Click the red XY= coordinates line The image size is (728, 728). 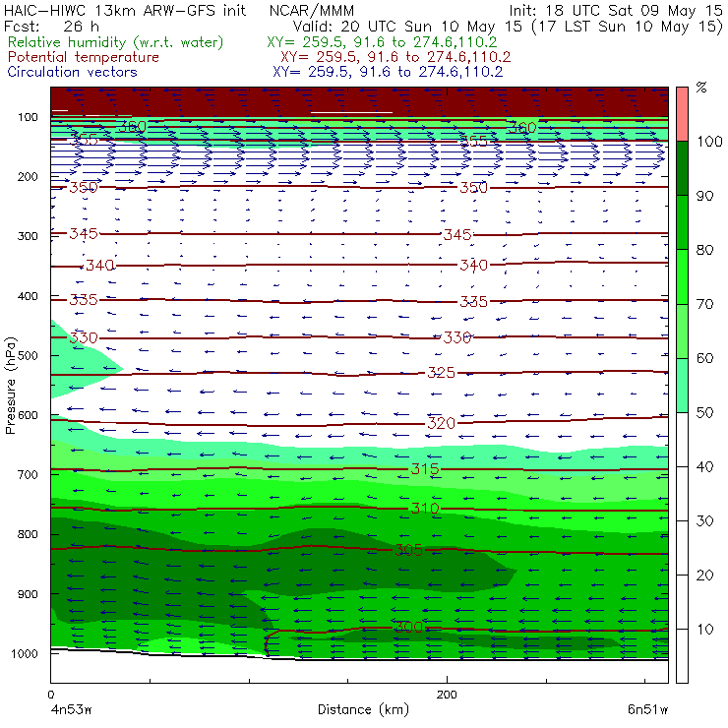[x=395, y=57]
